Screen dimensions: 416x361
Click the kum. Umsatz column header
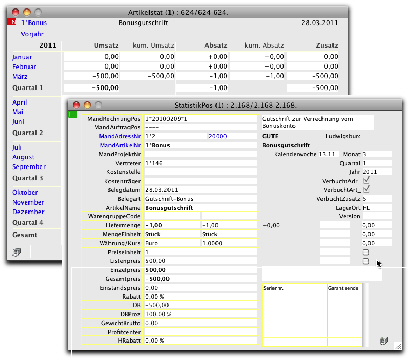pos(153,45)
